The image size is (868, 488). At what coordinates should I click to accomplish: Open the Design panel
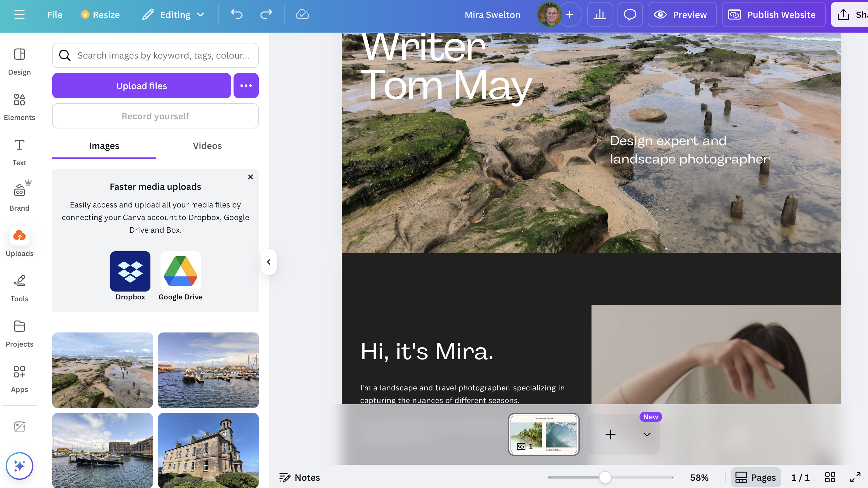coord(20,62)
